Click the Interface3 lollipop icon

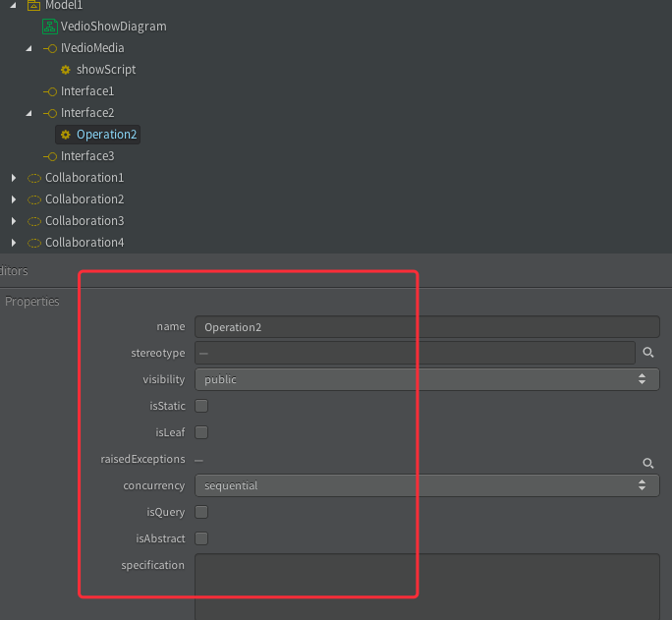(x=50, y=156)
